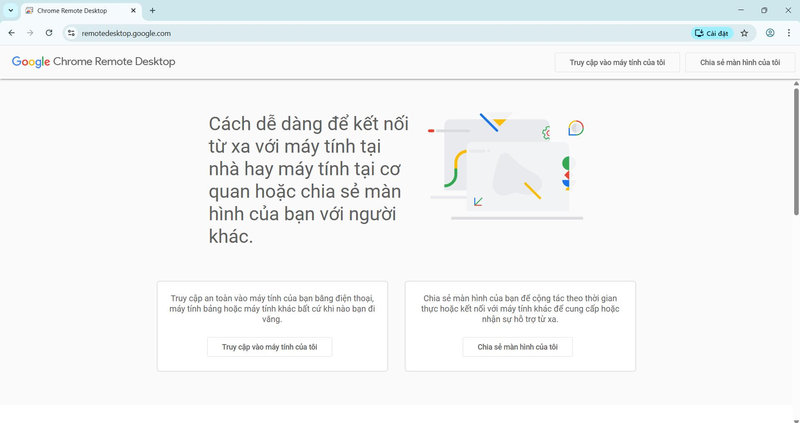Click the Google Chrome Remote Desktop logo
The image size is (800, 423).
94,62
